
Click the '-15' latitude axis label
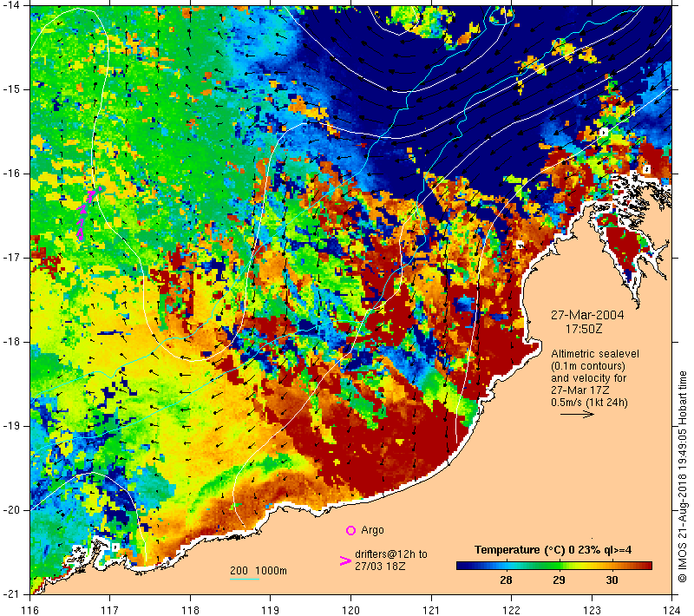[10, 89]
